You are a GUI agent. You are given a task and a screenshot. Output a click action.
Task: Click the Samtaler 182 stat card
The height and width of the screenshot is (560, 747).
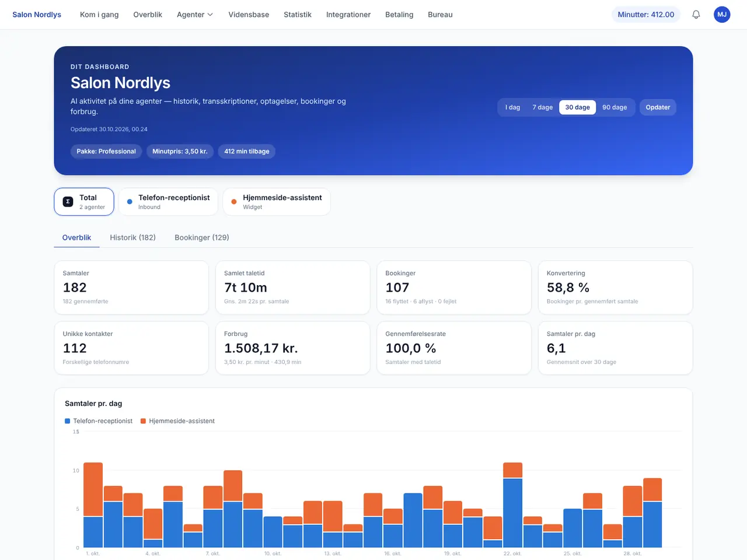pyautogui.click(x=131, y=288)
